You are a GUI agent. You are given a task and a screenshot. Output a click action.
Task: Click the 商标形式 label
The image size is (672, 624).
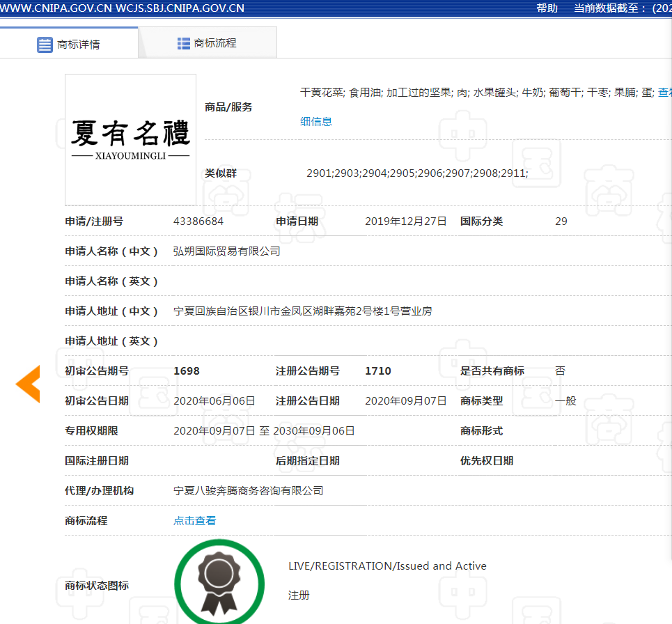click(481, 431)
